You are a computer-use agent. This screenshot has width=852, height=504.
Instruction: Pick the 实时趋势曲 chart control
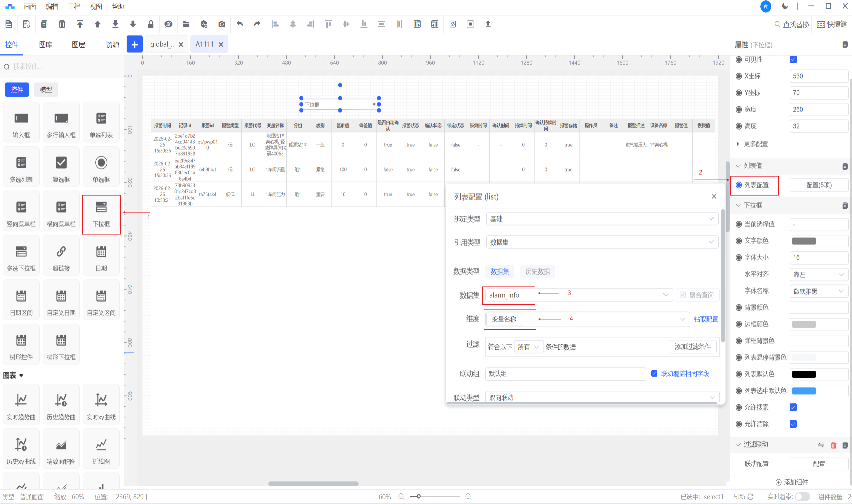tap(21, 405)
